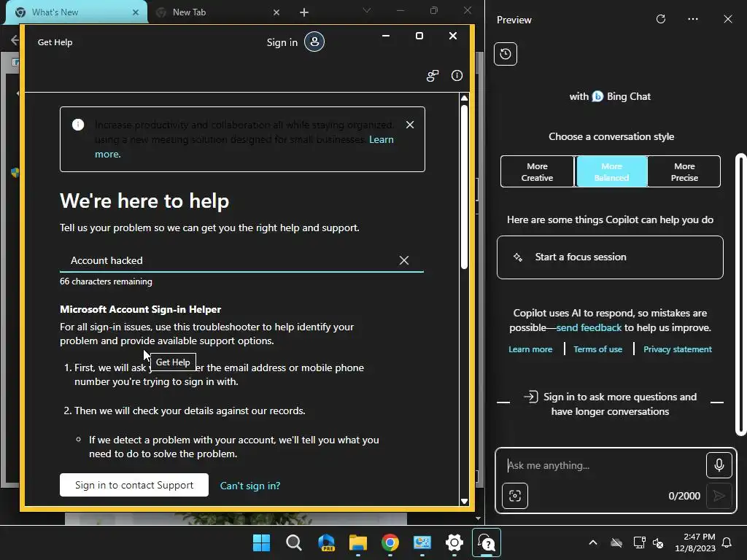
Task: Select More Creative conversation style
Action: click(537, 172)
